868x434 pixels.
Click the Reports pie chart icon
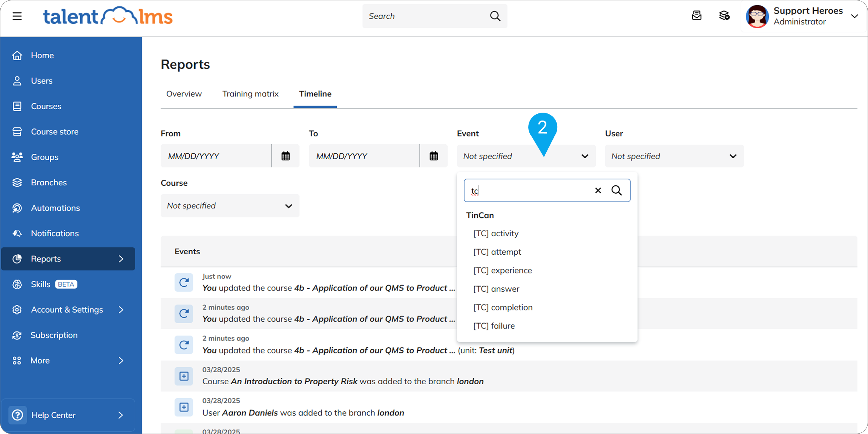click(x=17, y=259)
